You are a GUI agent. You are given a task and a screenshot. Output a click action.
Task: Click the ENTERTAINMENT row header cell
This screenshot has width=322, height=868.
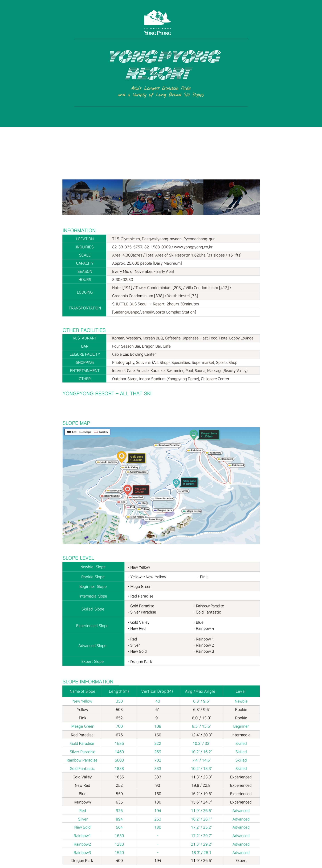pos(84,371)
